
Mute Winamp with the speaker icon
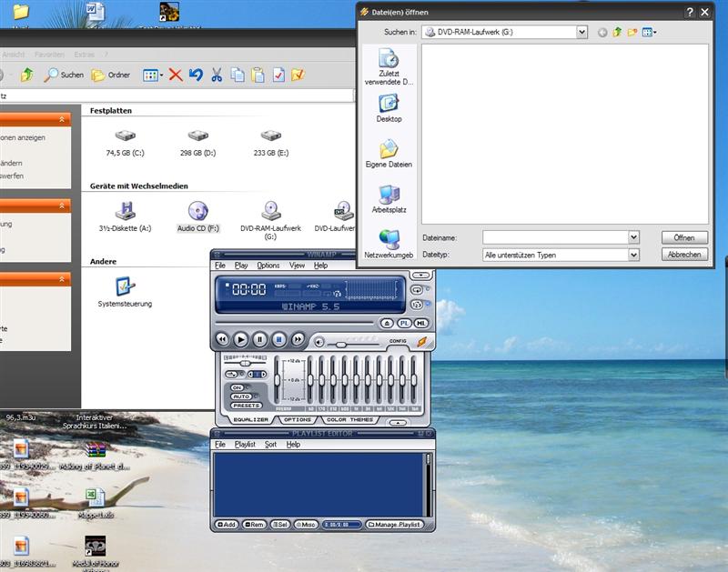[319, 342]
